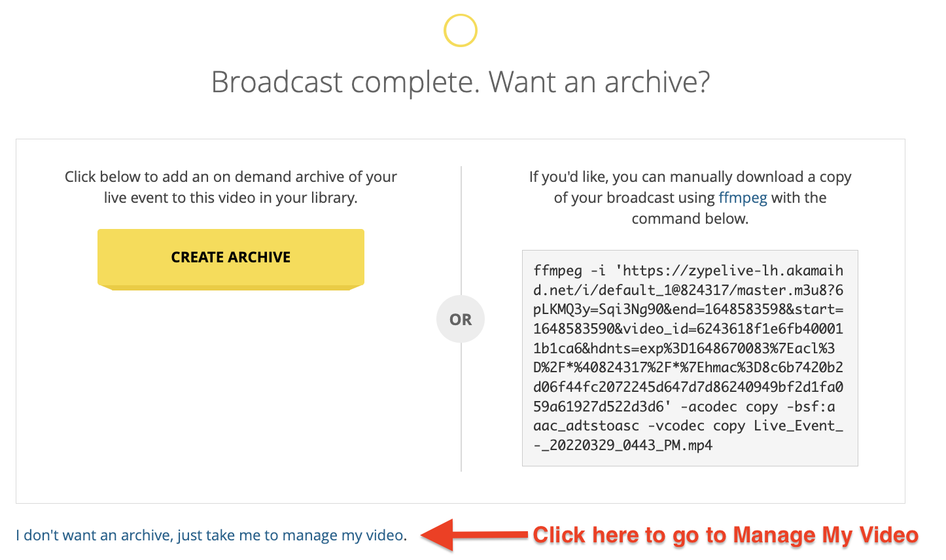Click the red arrow annotation
The height and width of the screenshot is (560, 946).
(474, 535)
